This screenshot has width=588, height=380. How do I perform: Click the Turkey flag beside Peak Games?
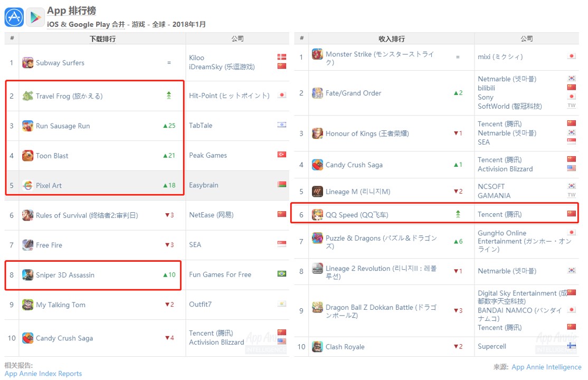tap(282, 155)
